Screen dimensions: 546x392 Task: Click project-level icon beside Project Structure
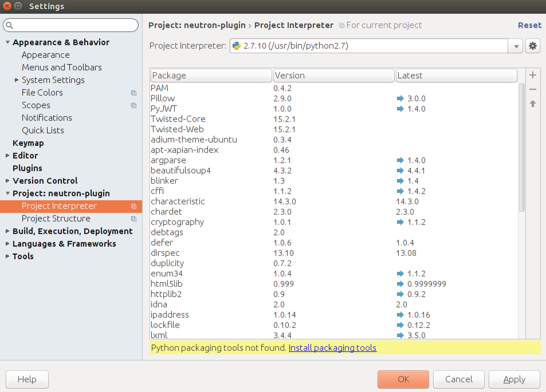pyautogui.click(x=134, y=219)
